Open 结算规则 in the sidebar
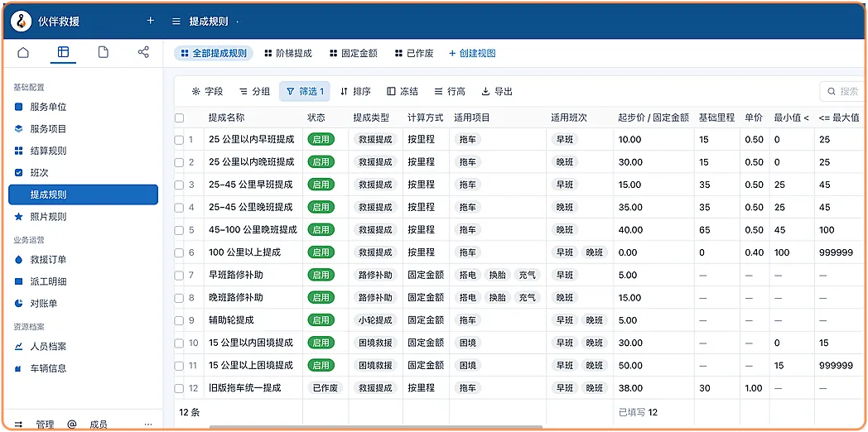Screen dimensions: 868x432 point(83,151)
